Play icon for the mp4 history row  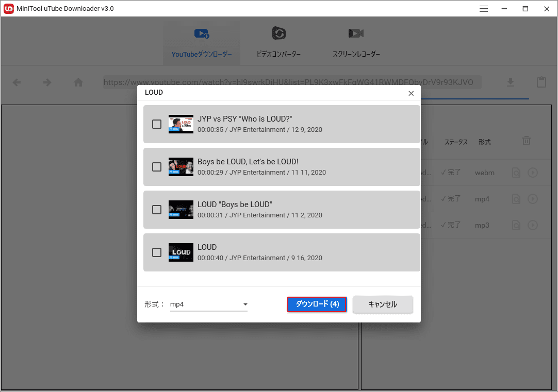coord(532,199)
